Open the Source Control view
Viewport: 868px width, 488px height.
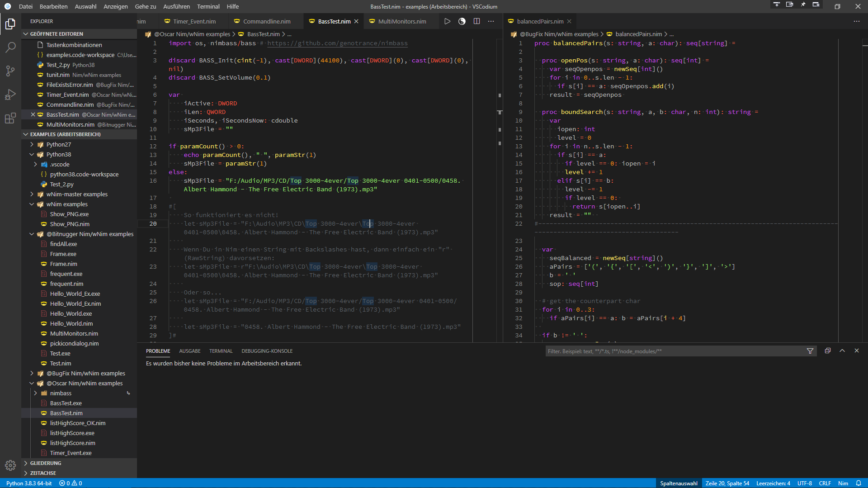10,71
